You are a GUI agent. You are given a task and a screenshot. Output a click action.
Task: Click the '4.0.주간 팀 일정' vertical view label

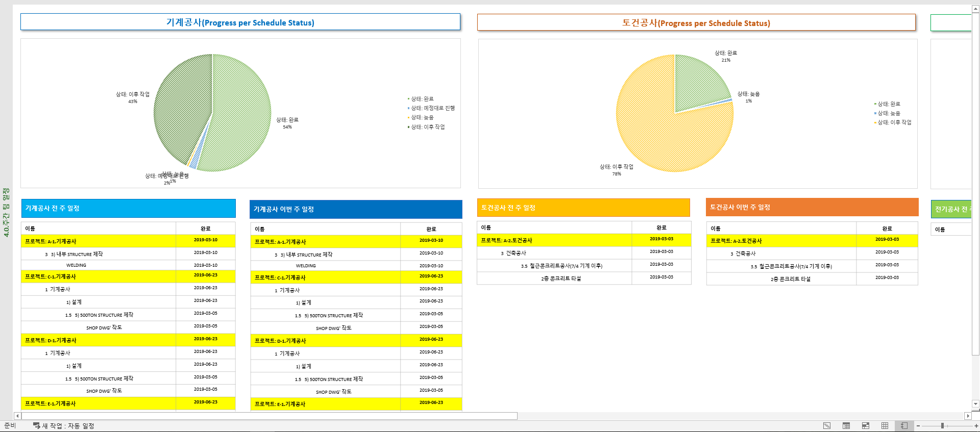(x=6, y=212)
